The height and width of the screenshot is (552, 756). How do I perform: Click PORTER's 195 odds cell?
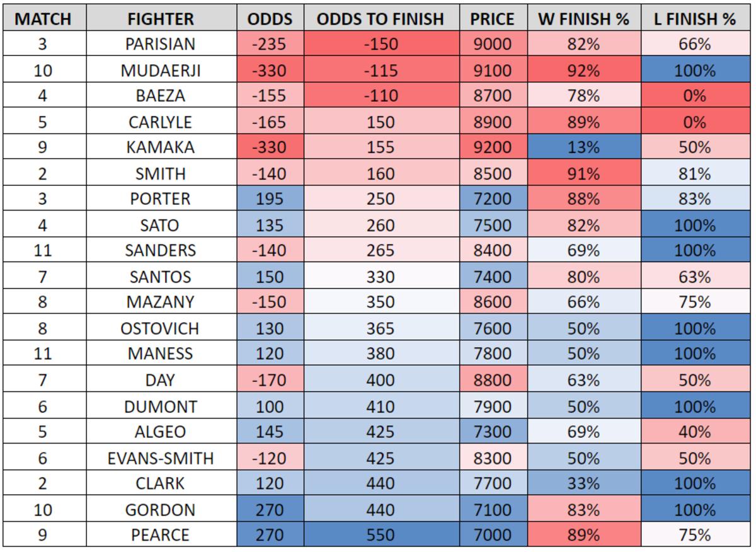pyautogui.click(x=270, y=200)
